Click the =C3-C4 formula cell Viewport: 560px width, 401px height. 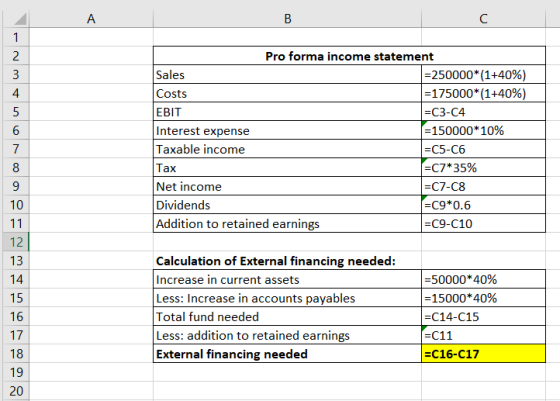483,112
